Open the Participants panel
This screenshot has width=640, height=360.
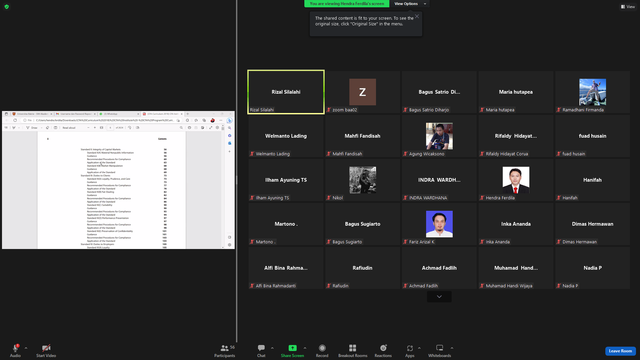tap(225, 351)
